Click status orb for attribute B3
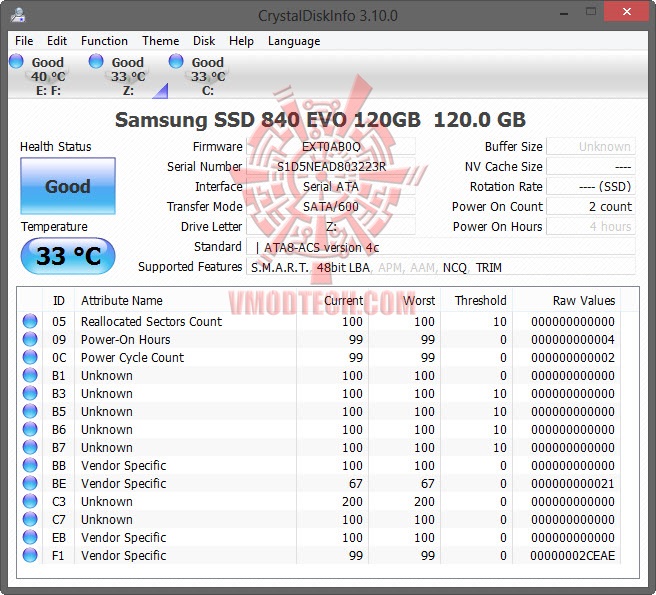The width and height of the screenshot is (656, 595). tap(30, 393)
